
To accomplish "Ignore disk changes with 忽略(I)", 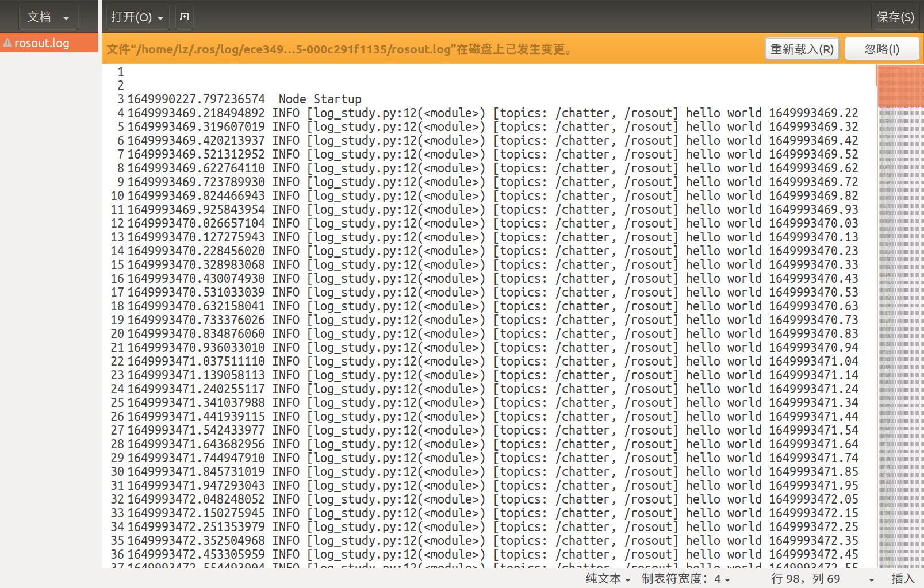I will coord(881,48).
